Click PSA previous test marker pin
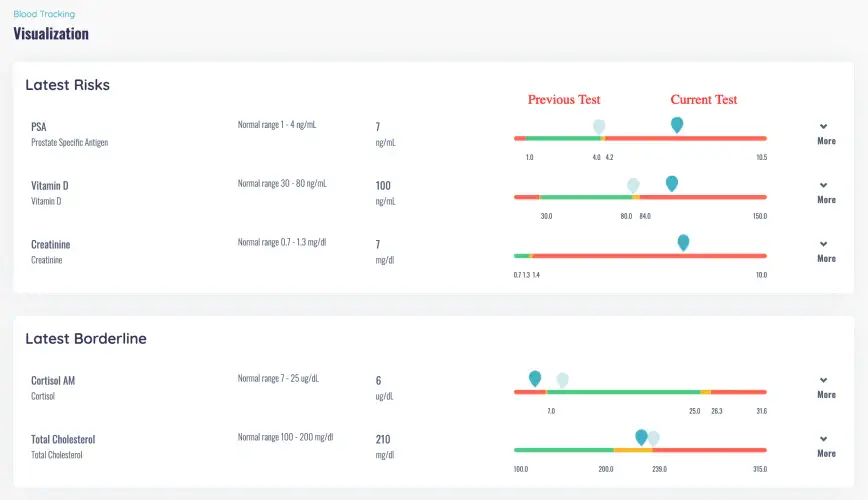The image size is (868, 500). pyautogui.click(x=599, y=126)
